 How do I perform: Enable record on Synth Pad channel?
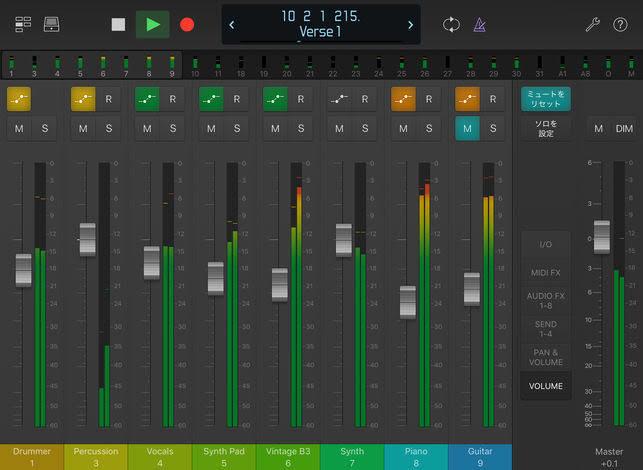pos(237,99)
